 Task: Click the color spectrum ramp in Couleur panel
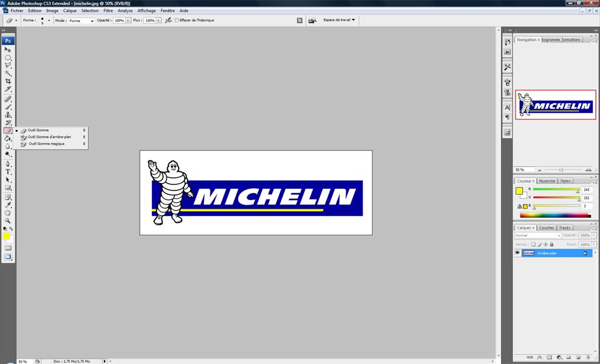555,215
